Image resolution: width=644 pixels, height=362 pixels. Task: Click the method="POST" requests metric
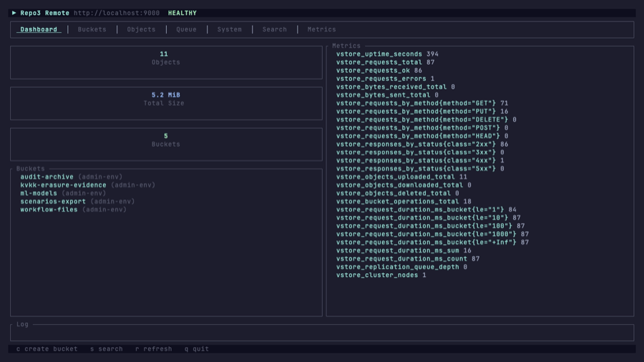(422, 128)
